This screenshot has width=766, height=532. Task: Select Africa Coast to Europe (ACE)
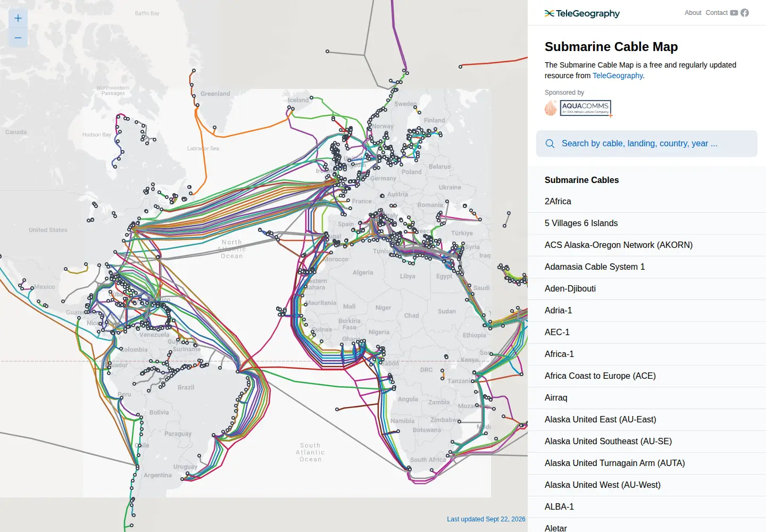(647, 376)
